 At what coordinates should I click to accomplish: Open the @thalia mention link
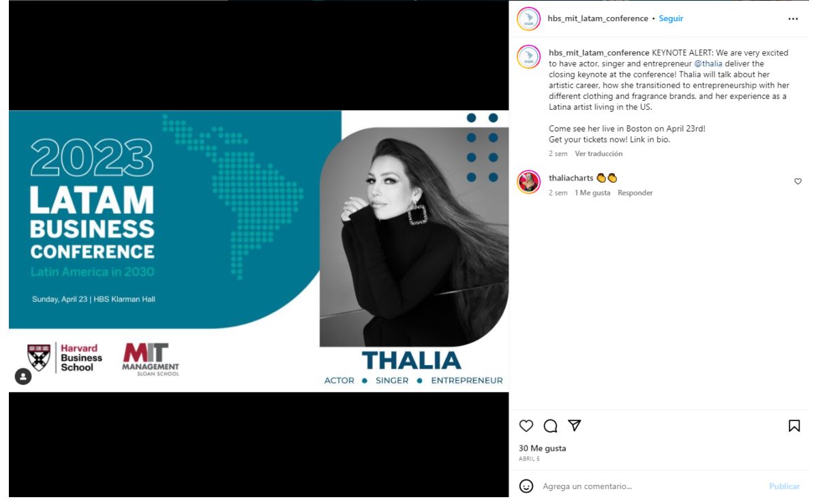708,63
